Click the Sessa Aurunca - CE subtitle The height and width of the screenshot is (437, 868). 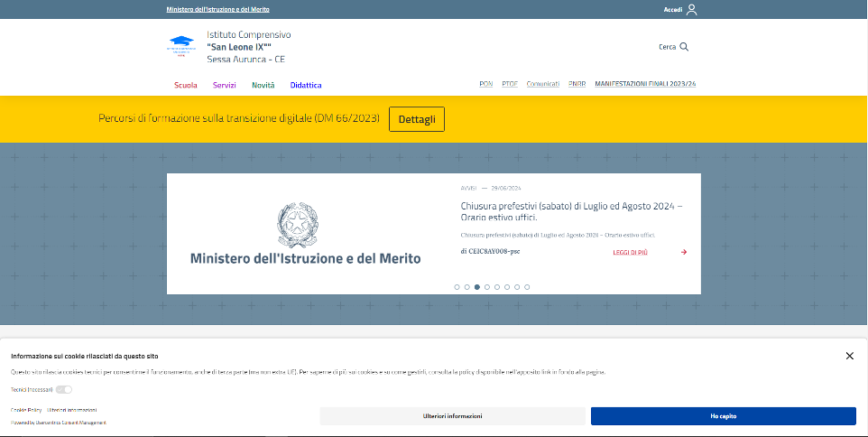(245, 60)
